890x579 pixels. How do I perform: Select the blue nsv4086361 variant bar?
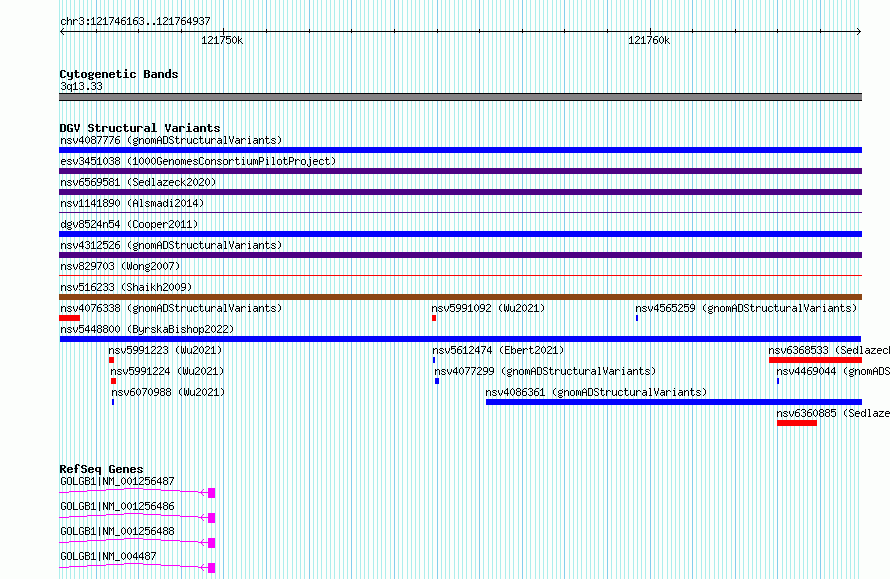click(674, 402)
